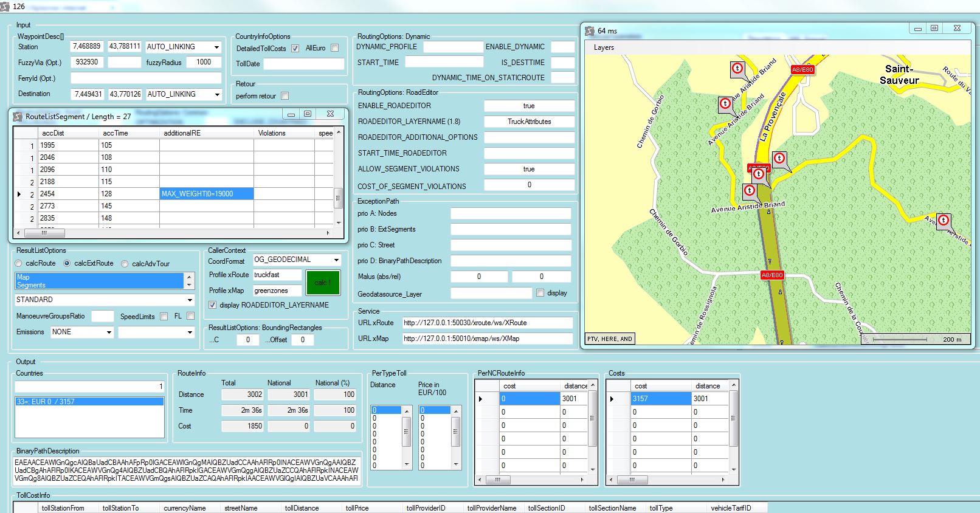
Task: Uncheck the DetailedTollCosts checkbox
Action: coord(295,48)
